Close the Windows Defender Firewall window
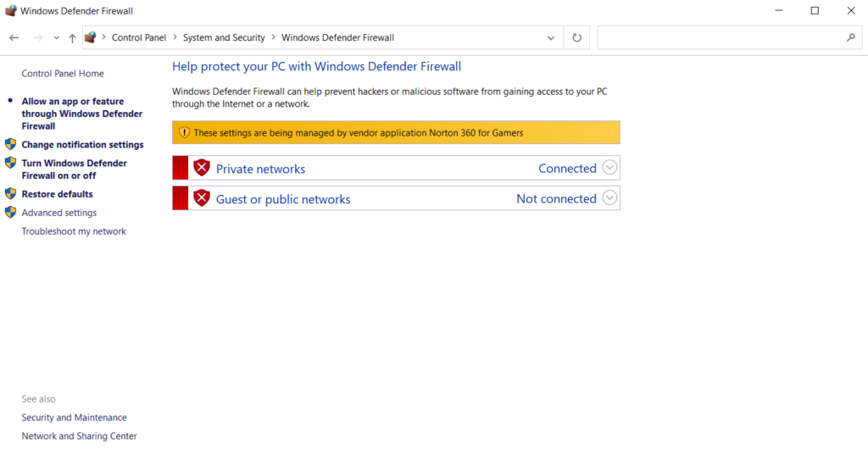This screenshot has width=868, height=456. tap(851, 10)
